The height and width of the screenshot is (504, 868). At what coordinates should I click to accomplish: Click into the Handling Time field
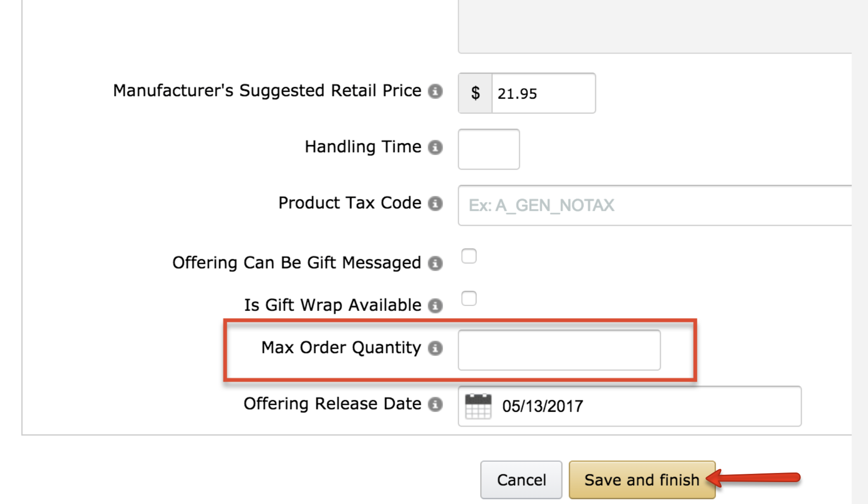point(489,149)
